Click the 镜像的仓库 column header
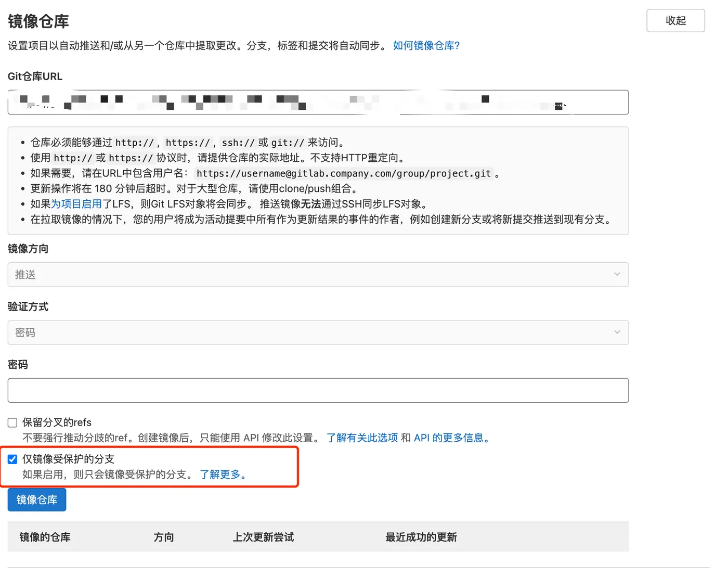The width and height of the screenshot is (728, 577). click(x=45, y=537)
